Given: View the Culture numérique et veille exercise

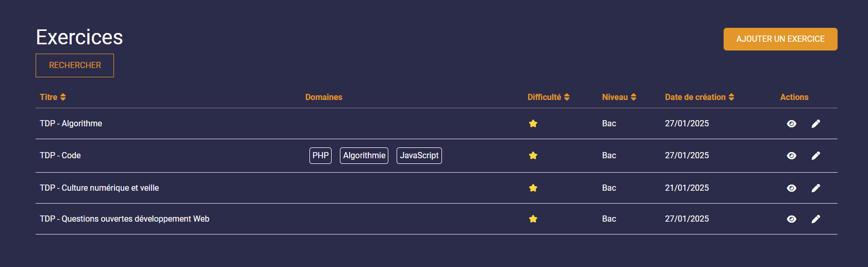Looking at the screenshot, I should pos(792,188).
